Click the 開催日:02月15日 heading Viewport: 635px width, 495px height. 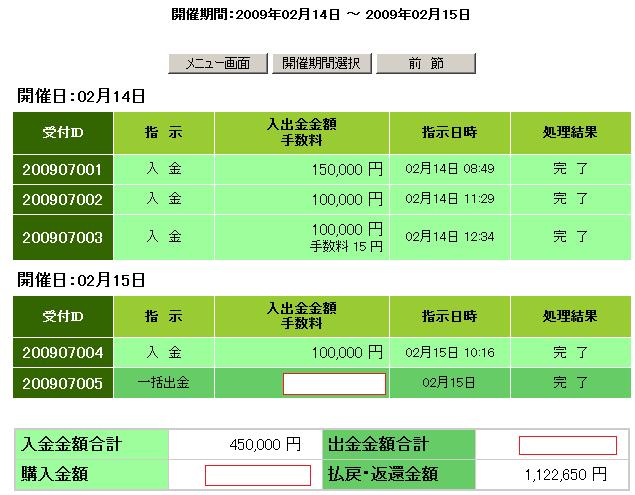pos(81,280)
